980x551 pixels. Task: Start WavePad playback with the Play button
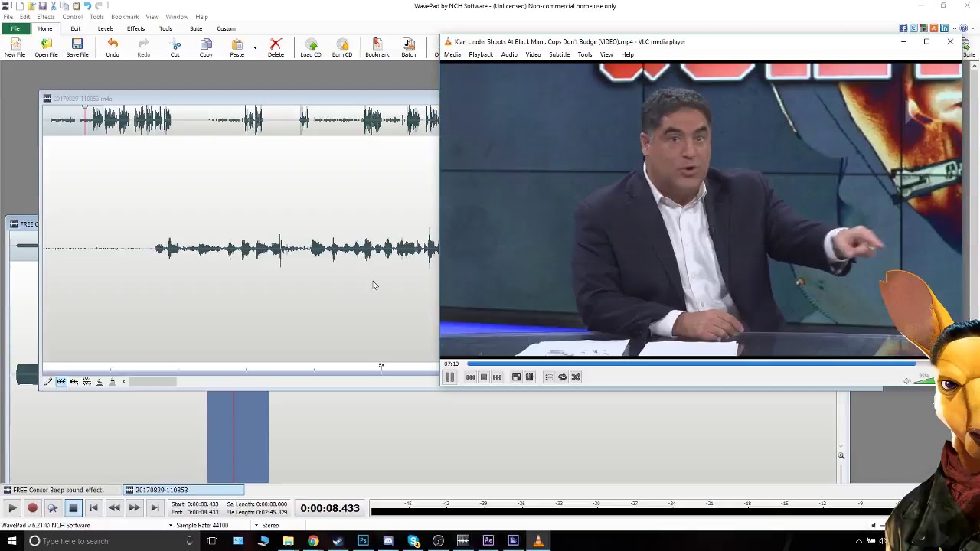click(12, 507)
